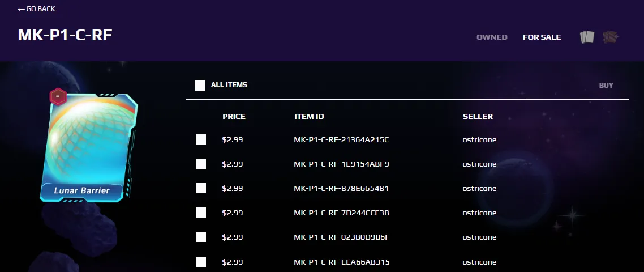Click the PRICE column header
This screenshot has height=272, width=644.
pyautogui.click(x=234, y=117)
